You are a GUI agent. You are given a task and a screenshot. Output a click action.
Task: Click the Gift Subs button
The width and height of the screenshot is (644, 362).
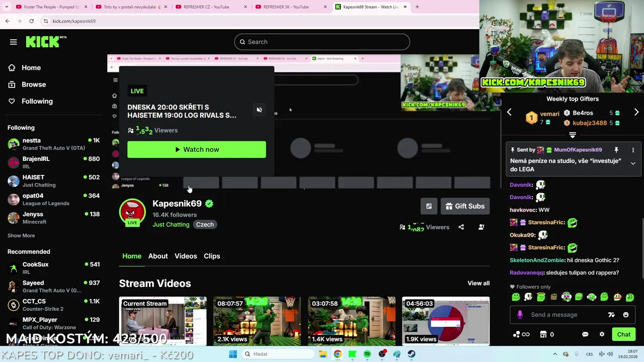[x=465, y=206]
